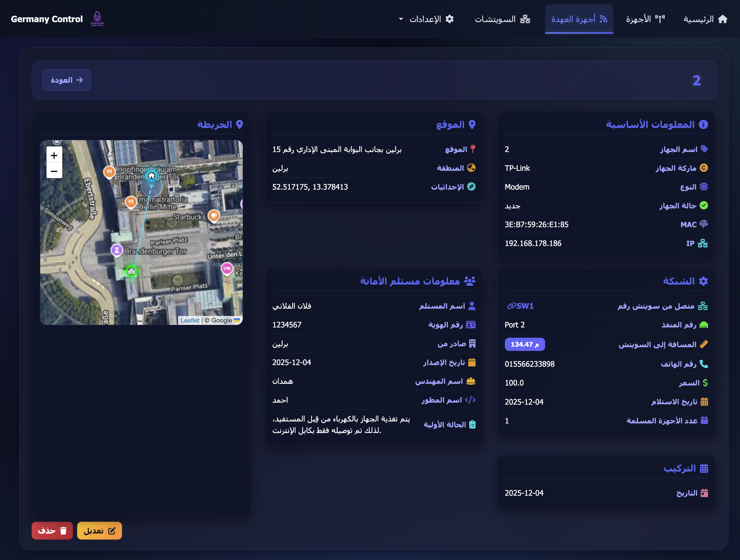Click the Germany Control logo

click(x=97, y=19)
